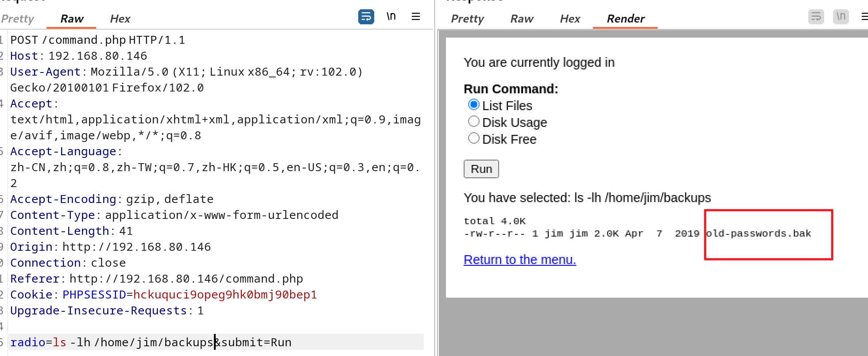Image resolution: width=868 pixels, height=356 pixels.
Task: Click the Accept-Language header name
Action: [x=63, y=151]
